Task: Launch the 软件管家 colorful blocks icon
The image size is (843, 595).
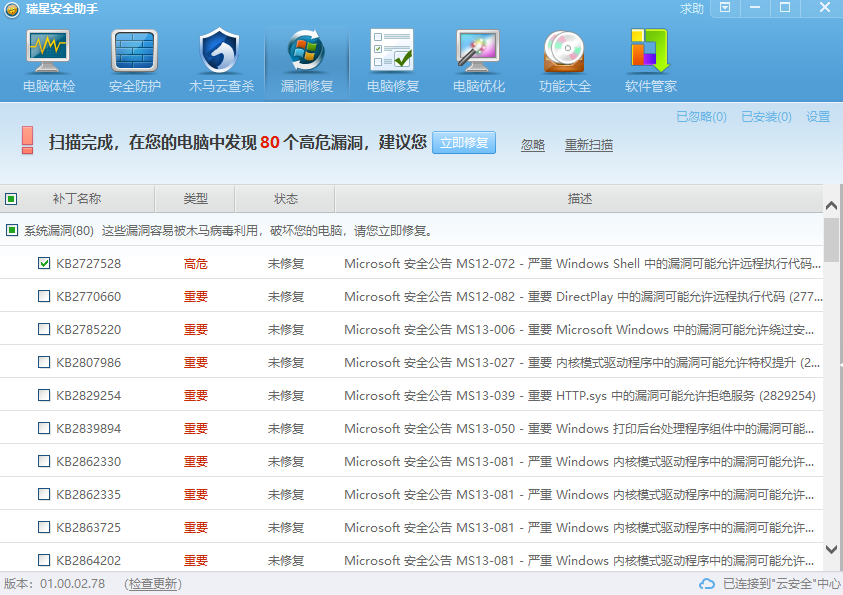Action: 650,50
